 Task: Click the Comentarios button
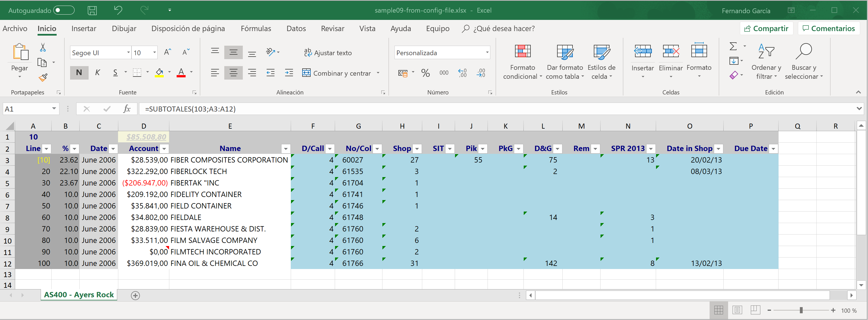[x=828, y=29]
